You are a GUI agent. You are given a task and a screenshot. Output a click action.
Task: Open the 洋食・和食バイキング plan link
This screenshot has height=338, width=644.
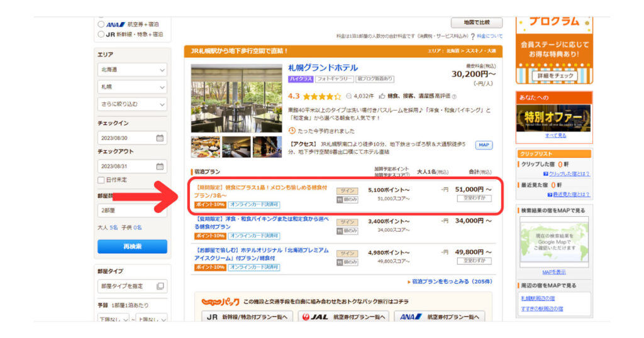point(262,223)
